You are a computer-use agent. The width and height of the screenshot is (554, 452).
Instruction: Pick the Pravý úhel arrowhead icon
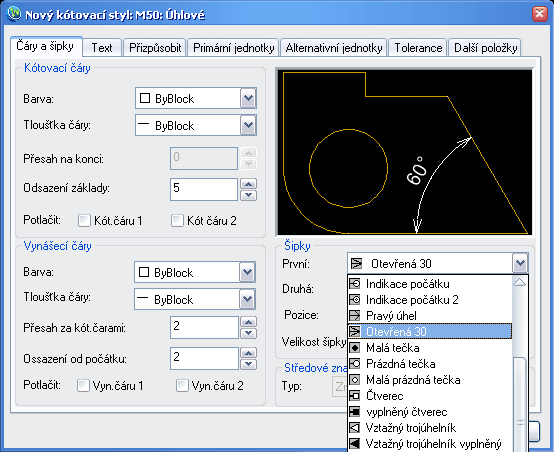point(354,316)
